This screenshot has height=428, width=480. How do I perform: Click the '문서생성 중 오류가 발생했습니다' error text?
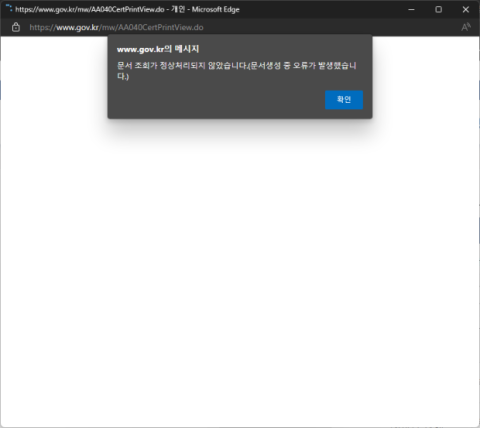coord(303,65)
